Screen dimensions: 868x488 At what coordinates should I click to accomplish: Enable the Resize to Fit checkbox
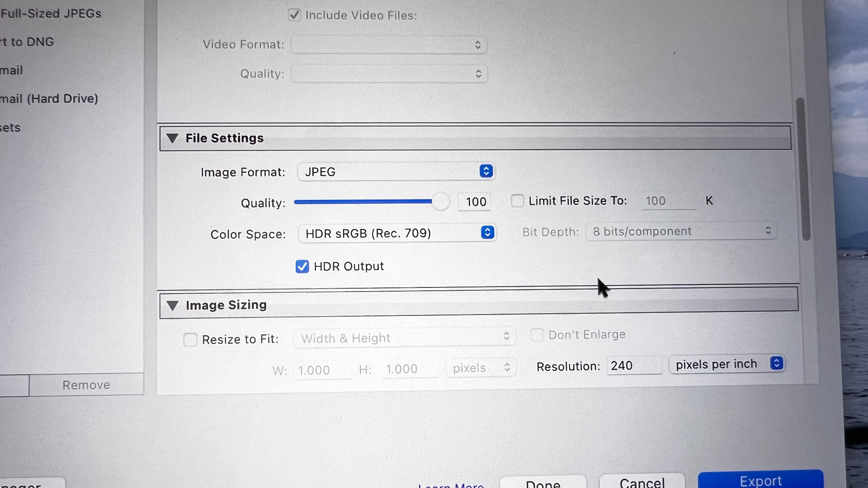tap(190, 340)
